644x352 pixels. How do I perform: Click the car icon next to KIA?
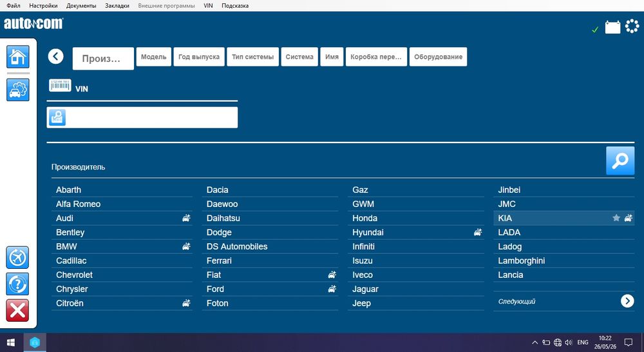pyautogui.click(x=629, y=218)
